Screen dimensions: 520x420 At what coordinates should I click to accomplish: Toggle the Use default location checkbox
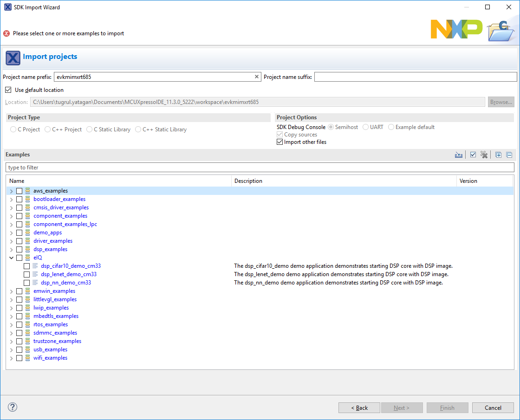pyautogui.click(x=8, y=90)
